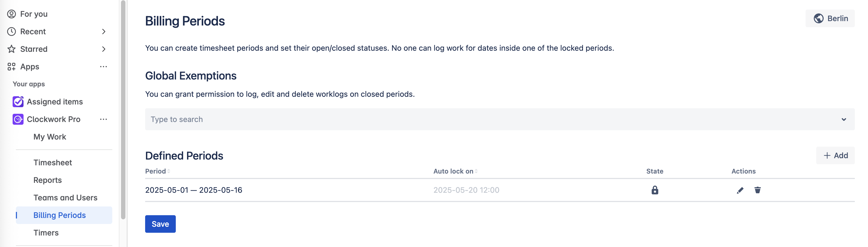
Task: Click the Clockwork Pro app icon
Action: [18, 119]
